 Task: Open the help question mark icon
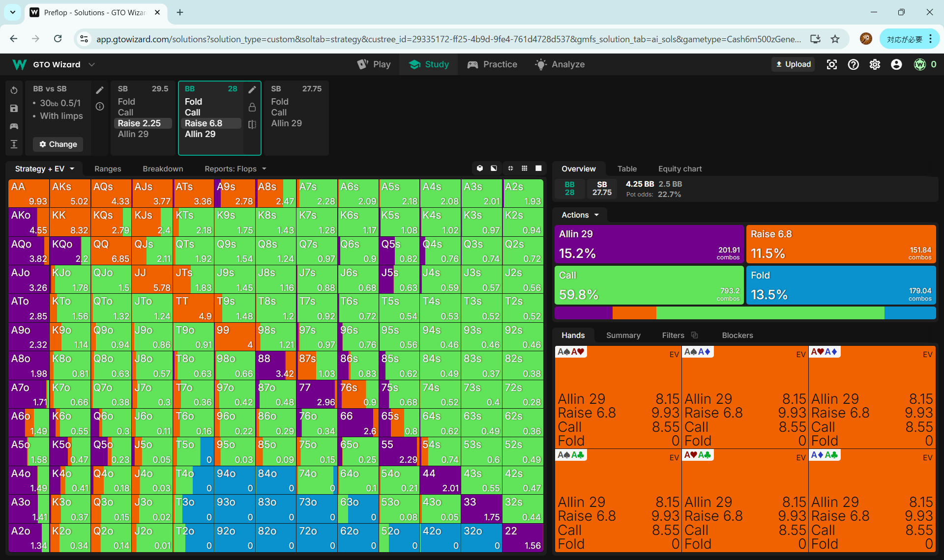(853, 64)
